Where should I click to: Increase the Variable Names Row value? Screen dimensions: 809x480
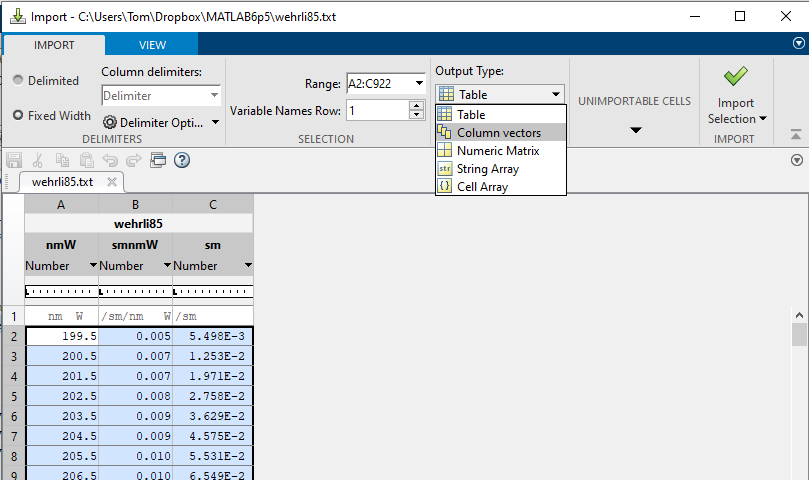click(416, 106)
